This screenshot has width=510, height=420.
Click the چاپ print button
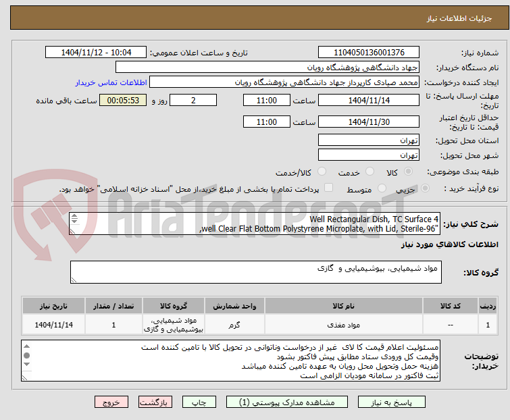pos(199,402)
